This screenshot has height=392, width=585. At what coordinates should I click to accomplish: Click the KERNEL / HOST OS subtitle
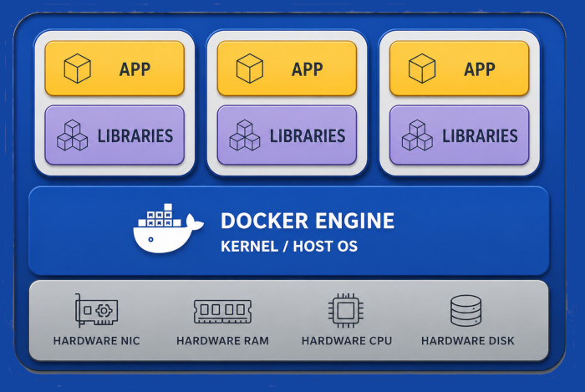[289, 247]
